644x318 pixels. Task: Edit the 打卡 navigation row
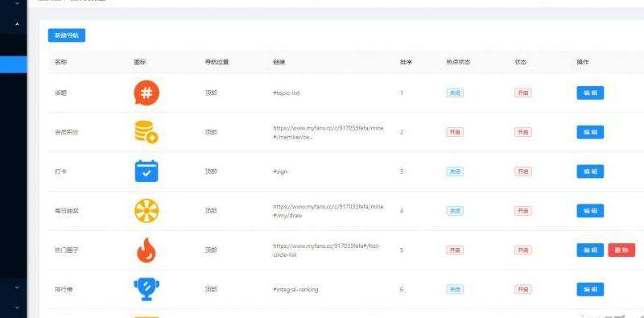(590, 171)
